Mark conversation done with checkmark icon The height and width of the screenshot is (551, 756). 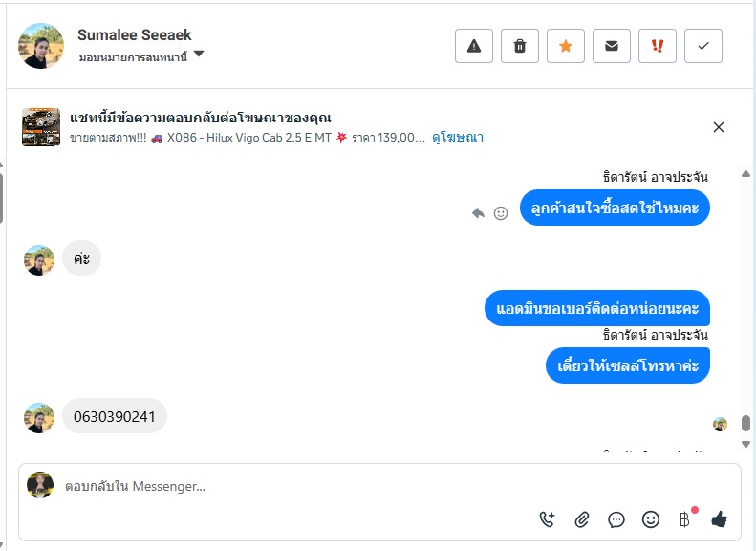tap(703, 46)
